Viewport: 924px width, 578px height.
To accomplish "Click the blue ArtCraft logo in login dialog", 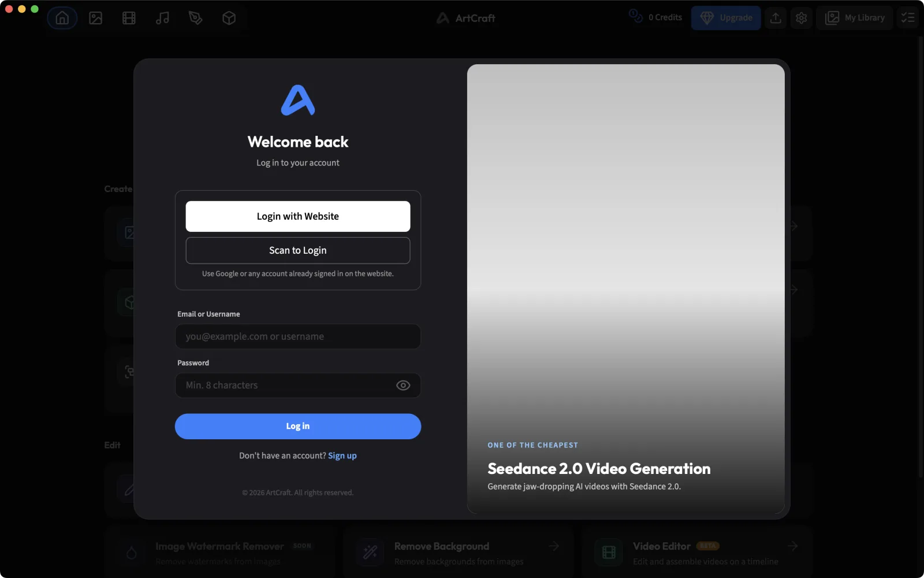I will pos(298,100).
